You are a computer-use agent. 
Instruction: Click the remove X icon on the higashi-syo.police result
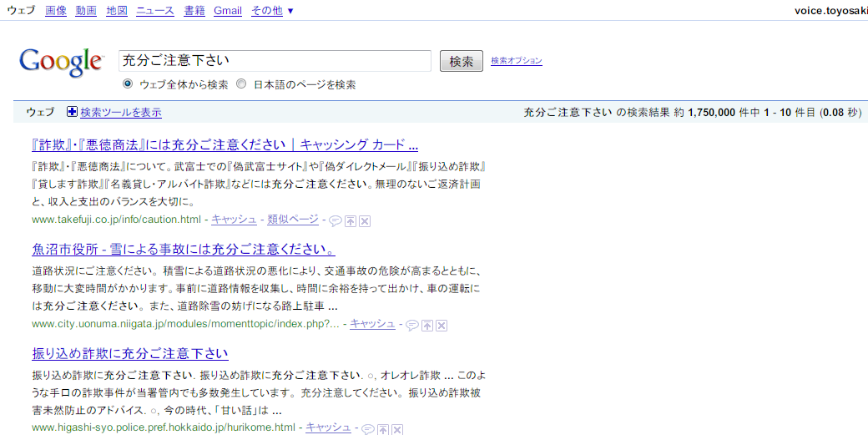[397, 429]
